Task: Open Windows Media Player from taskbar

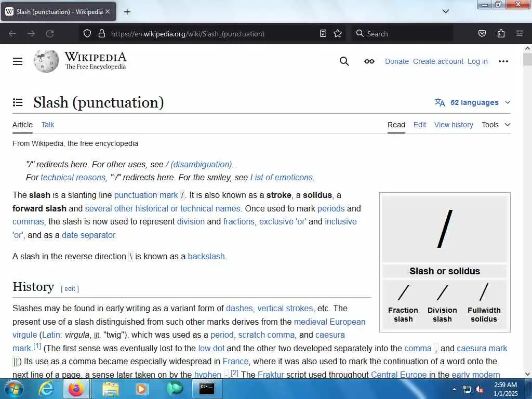Action: coord(141,389)
